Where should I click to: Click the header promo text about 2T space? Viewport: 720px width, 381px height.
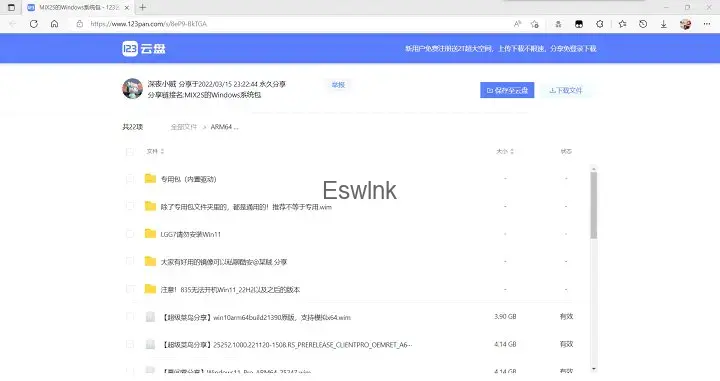[x=501, y=48]
